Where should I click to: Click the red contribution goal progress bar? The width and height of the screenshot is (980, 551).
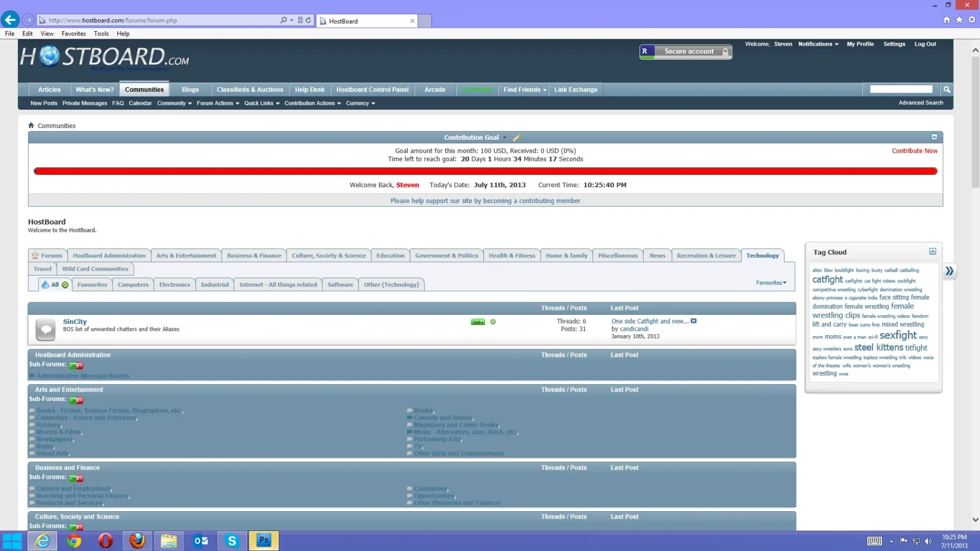tap(485, 171)
